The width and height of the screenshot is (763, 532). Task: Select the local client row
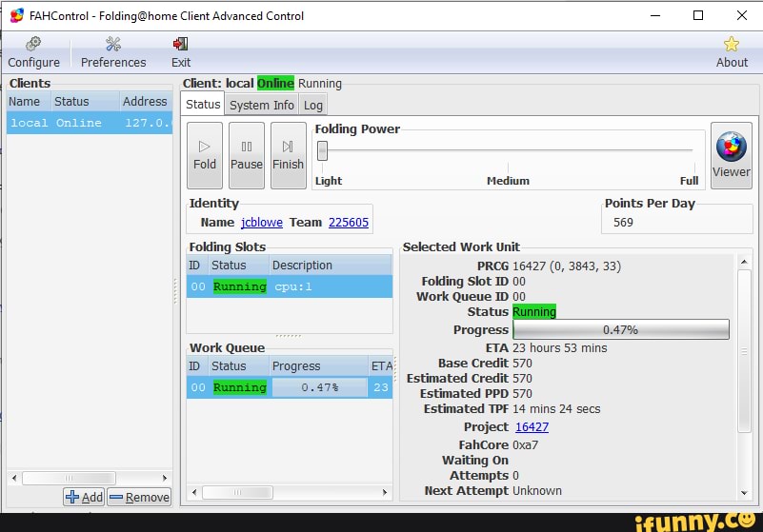click(90, 123)
